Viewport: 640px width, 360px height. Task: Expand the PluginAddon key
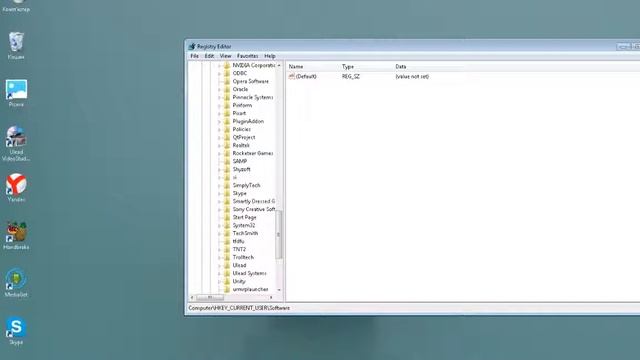pos(219,122)
